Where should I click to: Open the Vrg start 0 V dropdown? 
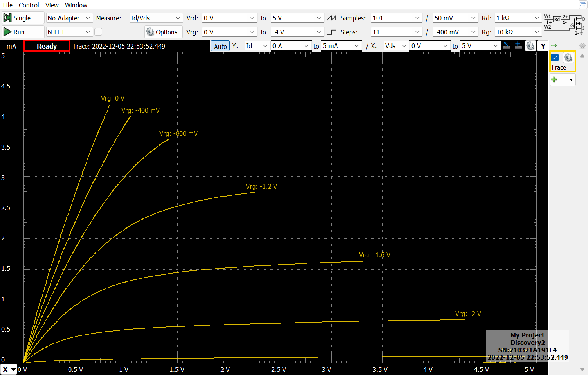(x=229, y=32)
